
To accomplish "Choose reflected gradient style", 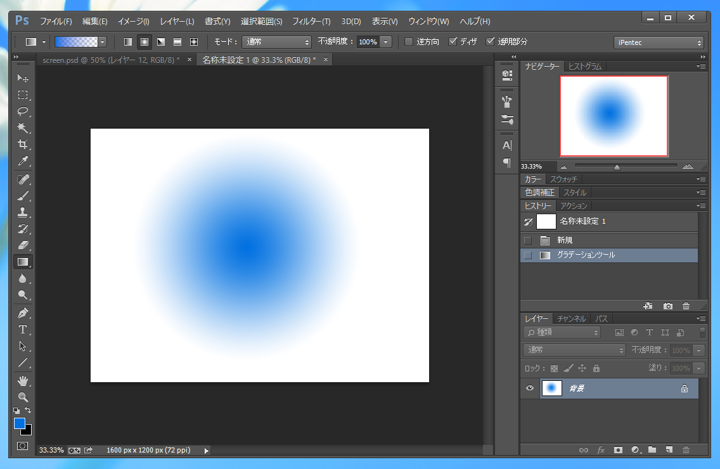I will pos(177,42).
